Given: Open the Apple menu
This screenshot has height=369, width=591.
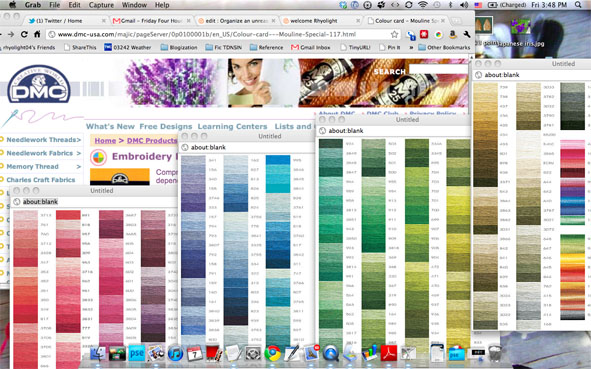Looking at the screenshot, I should click(x=12, y=5).
